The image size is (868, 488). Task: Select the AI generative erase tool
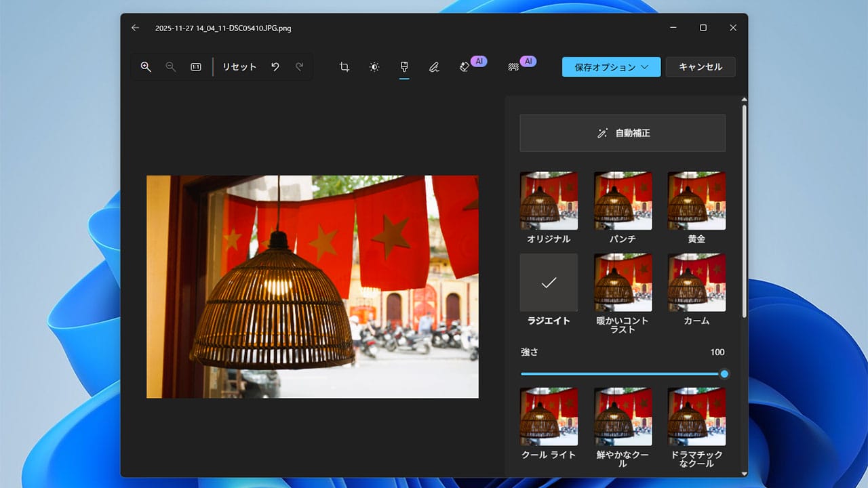[467, 66]
